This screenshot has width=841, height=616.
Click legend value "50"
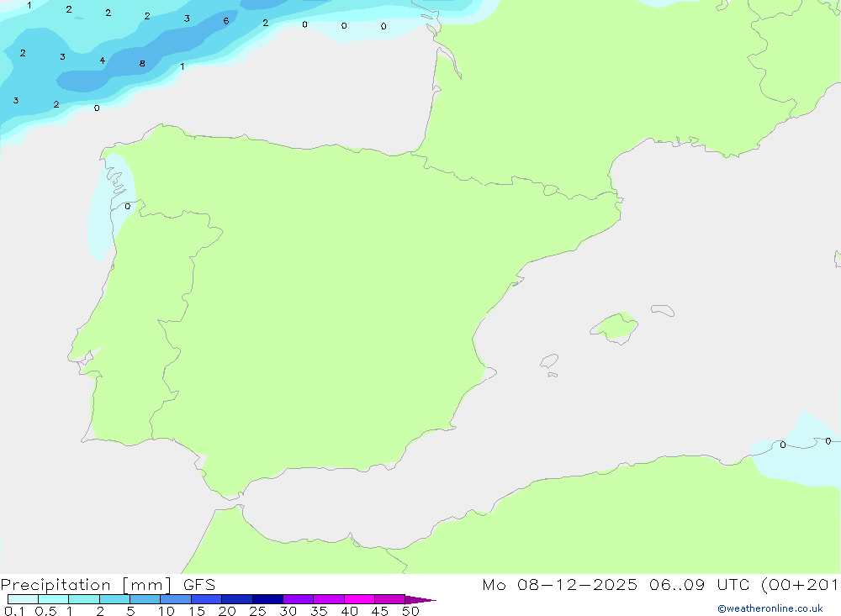[410, 611]
